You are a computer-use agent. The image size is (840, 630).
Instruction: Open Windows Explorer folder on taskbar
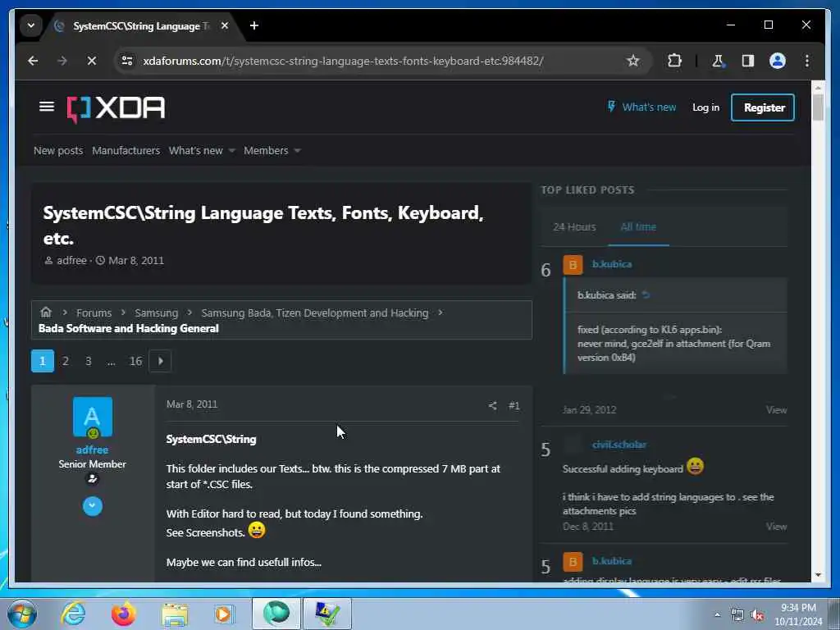(174, 614)
